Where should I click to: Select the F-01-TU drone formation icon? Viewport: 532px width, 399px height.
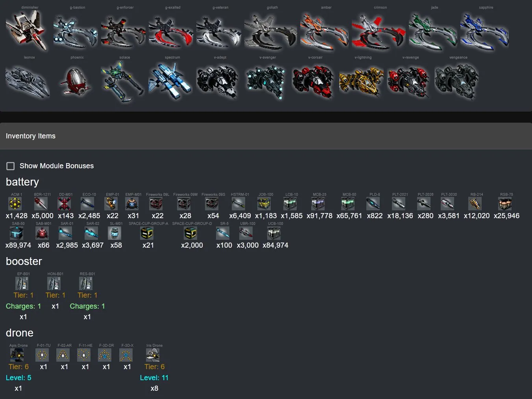point(42,355)
